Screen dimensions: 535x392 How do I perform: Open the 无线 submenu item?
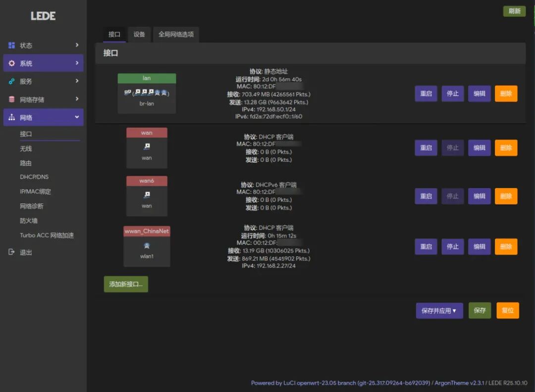coord(26,148)
